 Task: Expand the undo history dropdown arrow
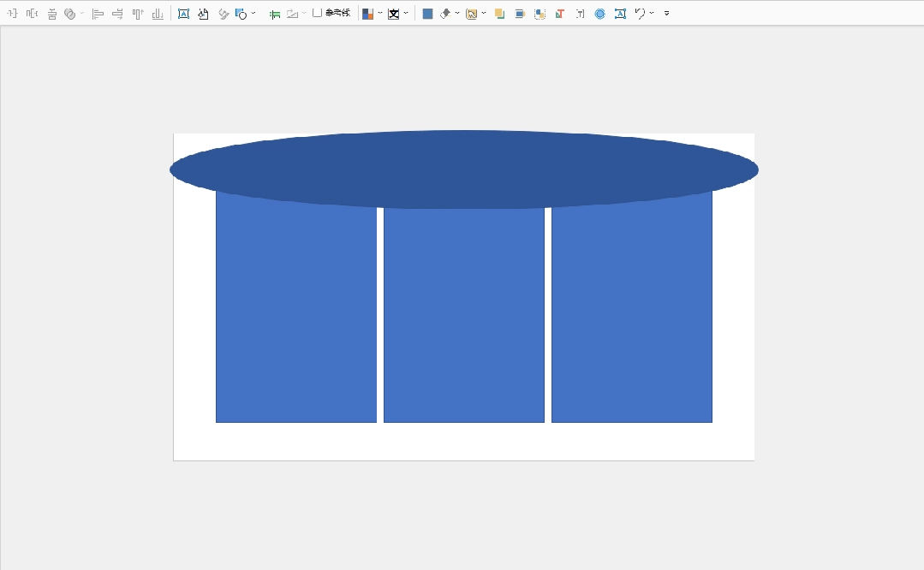[x=652, y=13]
